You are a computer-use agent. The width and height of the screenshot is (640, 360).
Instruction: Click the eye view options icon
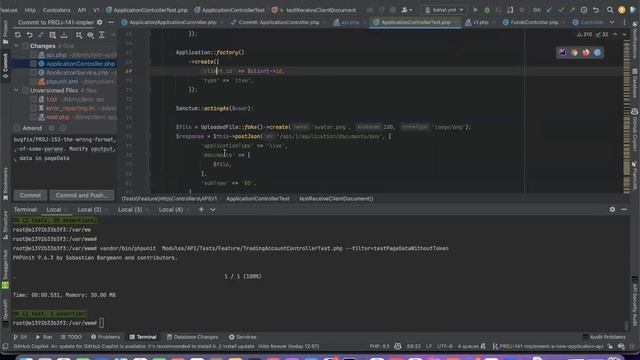click(90, 35)
